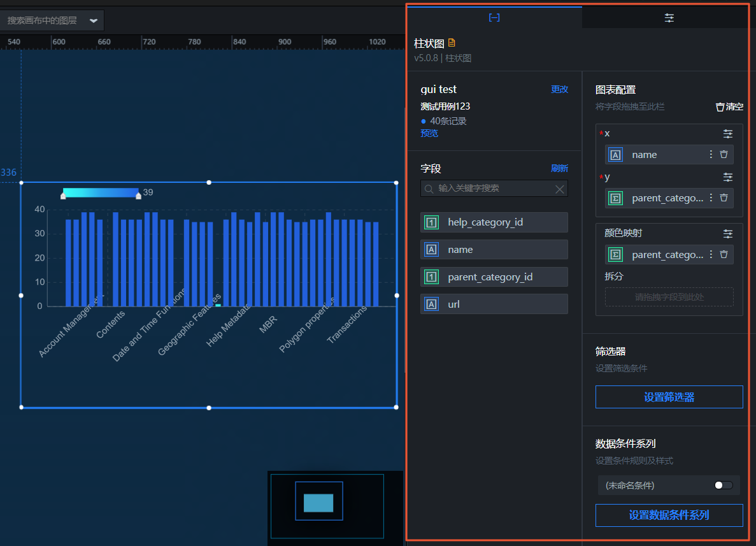Viewport: 756px width, 546px height.
Task: Click the text type icon in x name field
Action: pyautogui.click(x=615, y=155)
